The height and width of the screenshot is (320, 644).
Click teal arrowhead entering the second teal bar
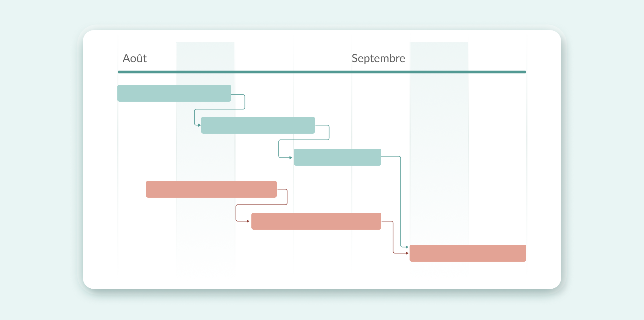click(199, 125)
